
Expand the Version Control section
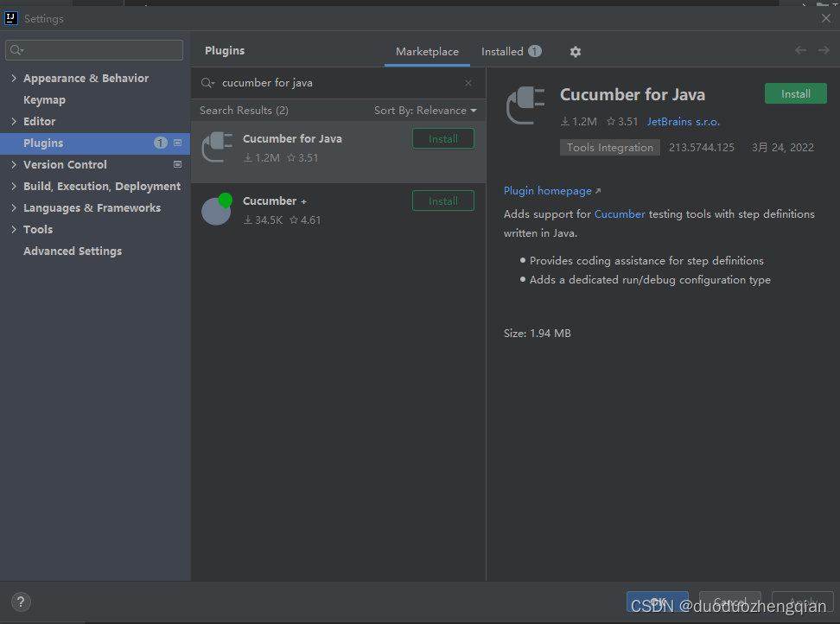click(x=13, y=164)
